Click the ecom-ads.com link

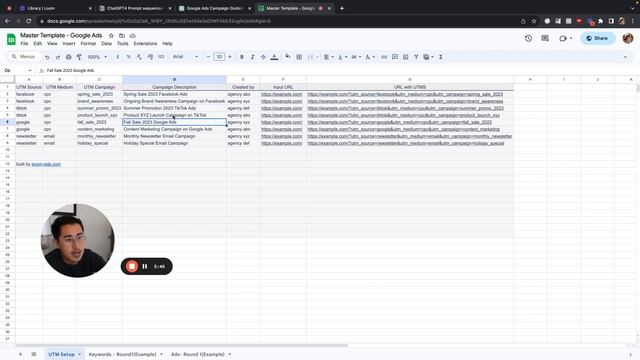click(46, 164)
